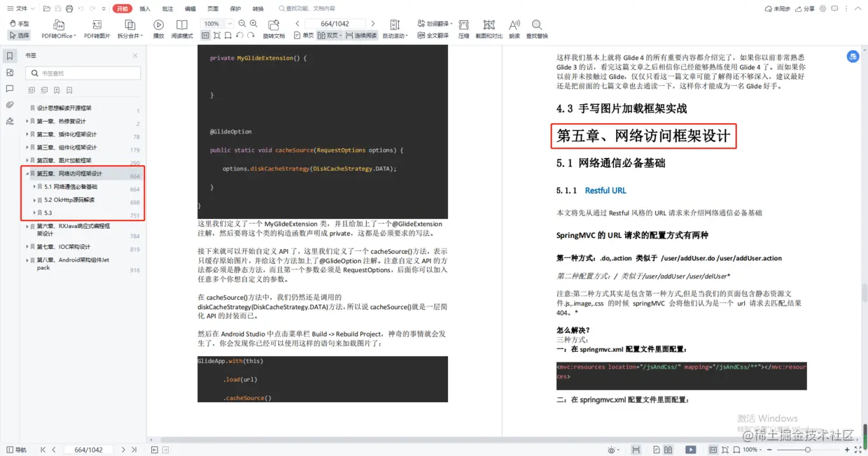Close the bookmarks panel with the X

click(x=135, y=55)
